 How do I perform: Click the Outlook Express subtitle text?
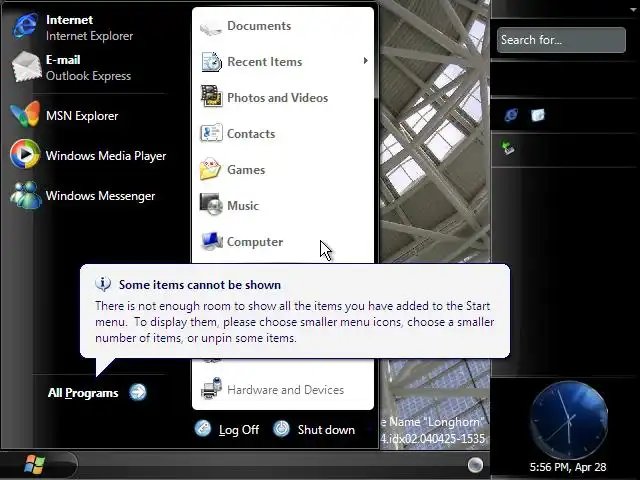[88, 76]
